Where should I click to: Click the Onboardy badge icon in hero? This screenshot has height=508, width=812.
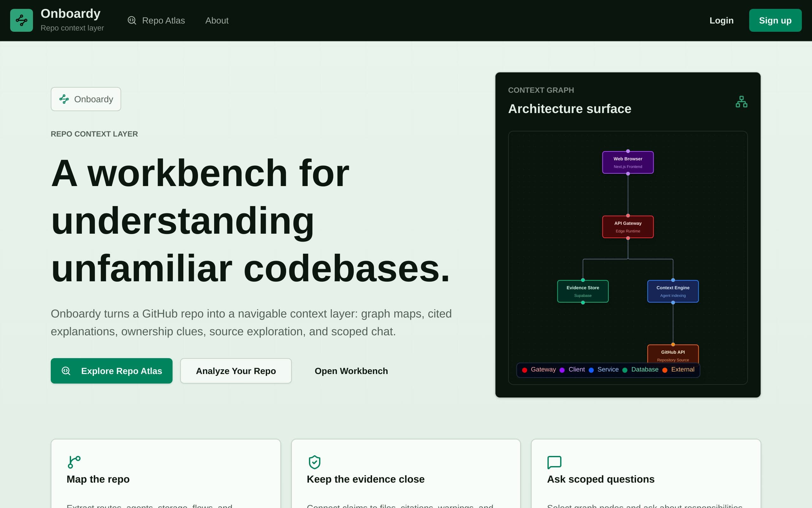[x=64, y=99]
